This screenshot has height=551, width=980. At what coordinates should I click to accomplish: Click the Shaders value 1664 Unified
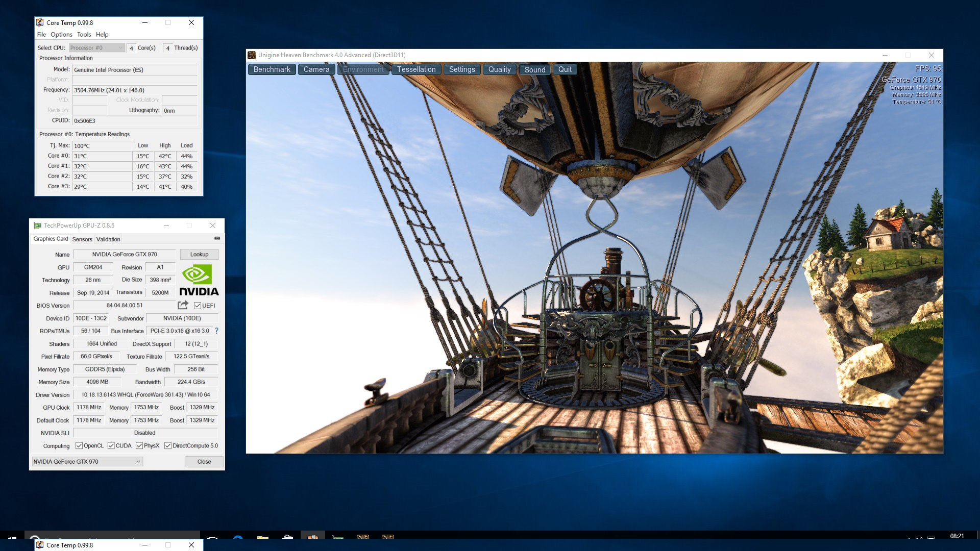tap(102, 344)
